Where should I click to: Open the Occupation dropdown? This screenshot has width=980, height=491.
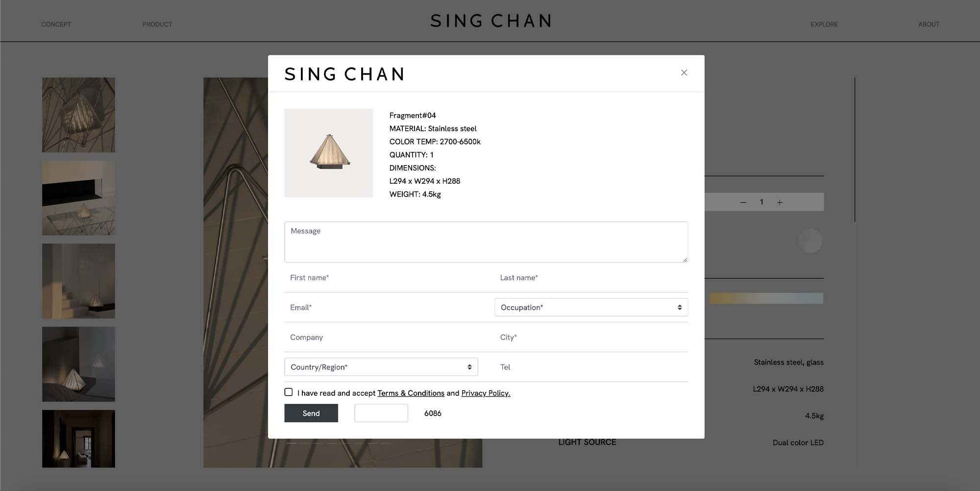tap(591, 307)
